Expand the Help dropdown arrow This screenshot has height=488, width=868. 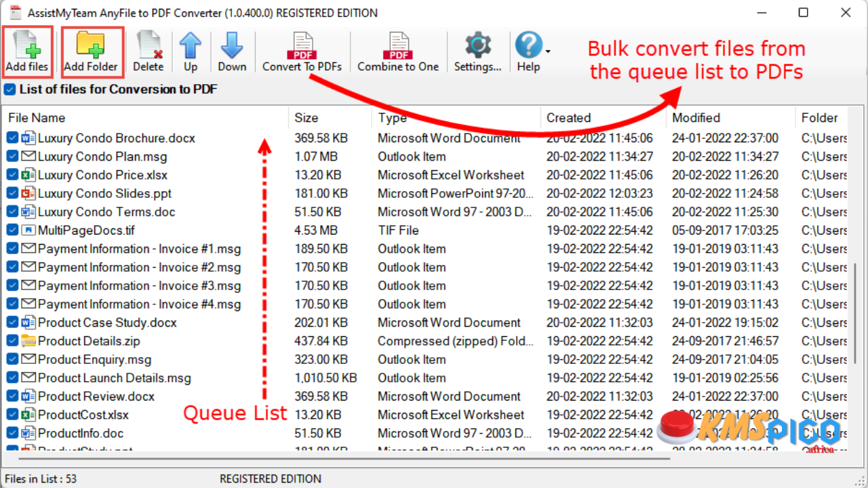547,51
